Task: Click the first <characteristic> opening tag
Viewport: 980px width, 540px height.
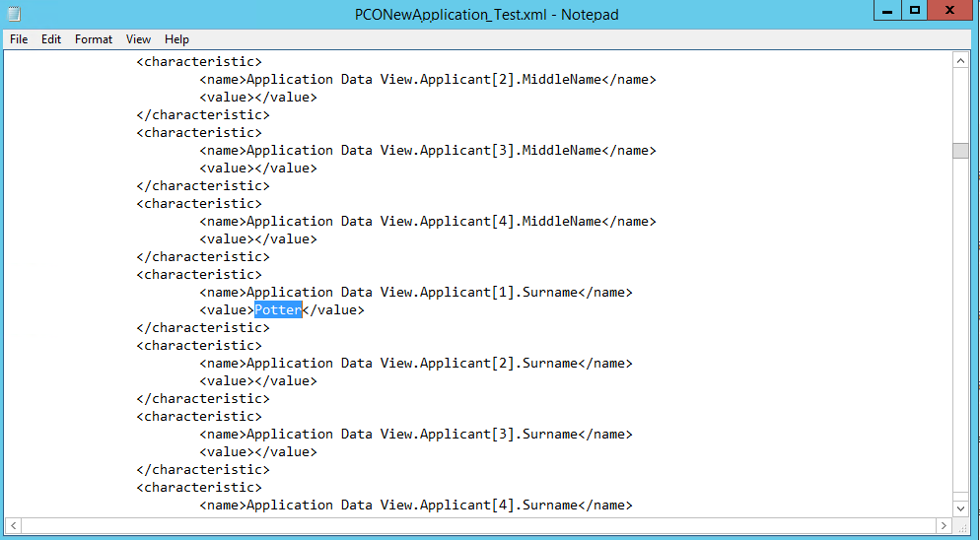Action: (199, 62)
